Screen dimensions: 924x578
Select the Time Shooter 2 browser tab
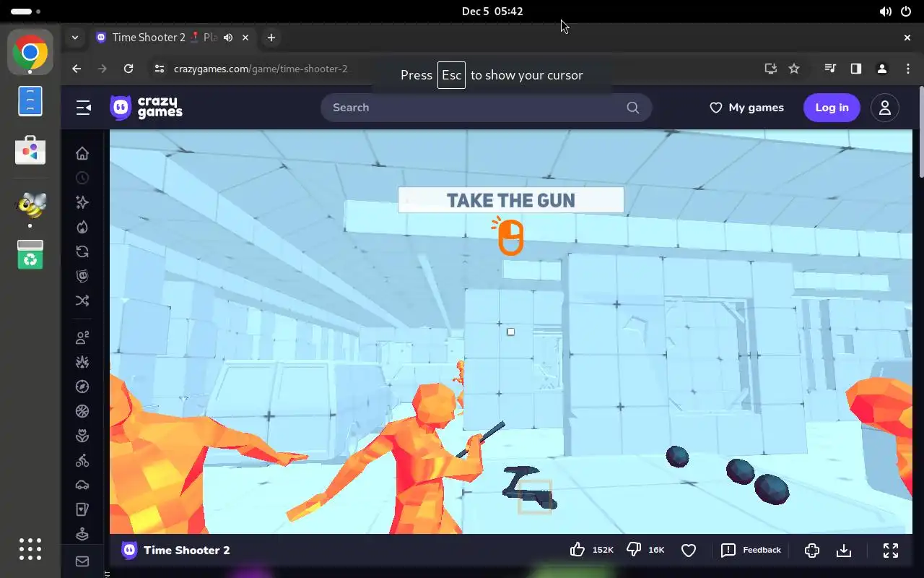(x=172, y=38)
